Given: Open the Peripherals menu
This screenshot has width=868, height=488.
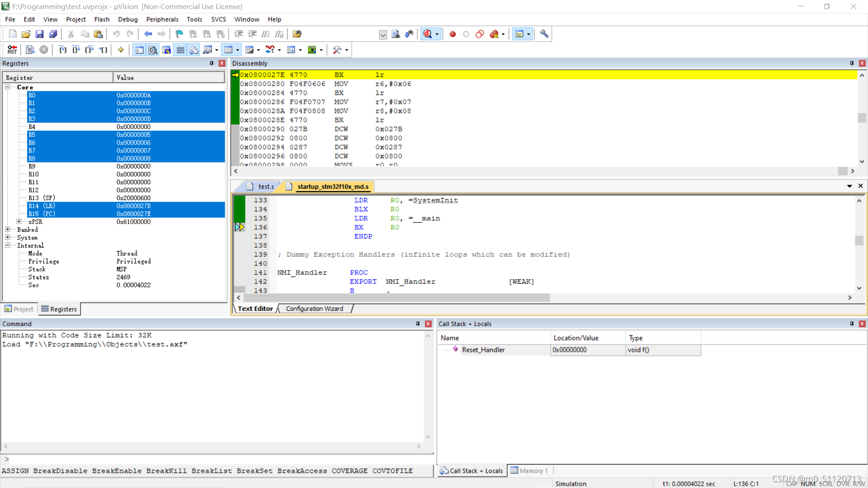Looking at the screenshot, I should [162, 19].
